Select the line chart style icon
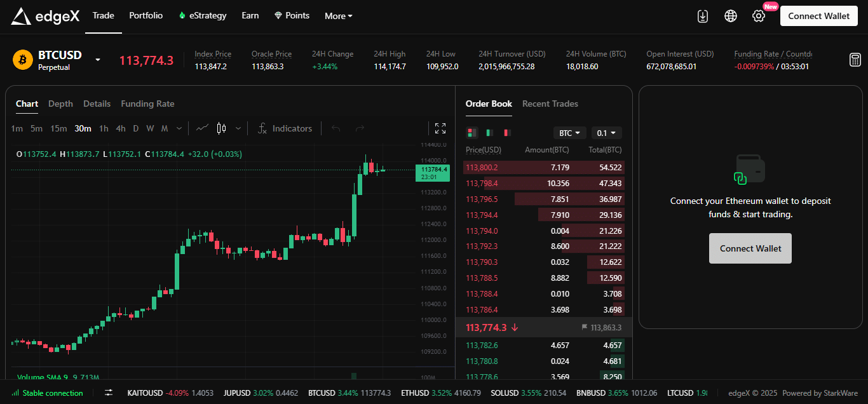Viewport: 868px width, 404px height. point(202,128)
